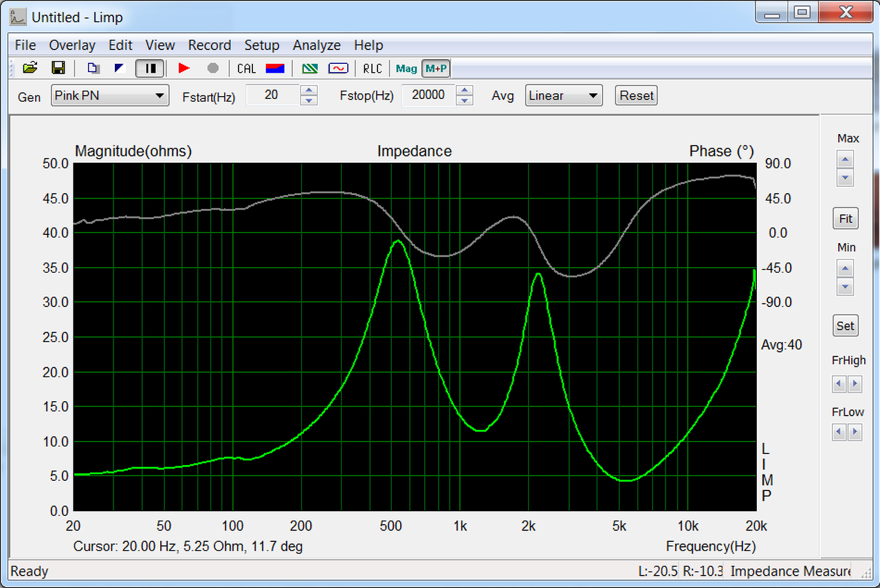Click the Fstart field showing 20
Screen dimensions: 880x588
(272, 95)
